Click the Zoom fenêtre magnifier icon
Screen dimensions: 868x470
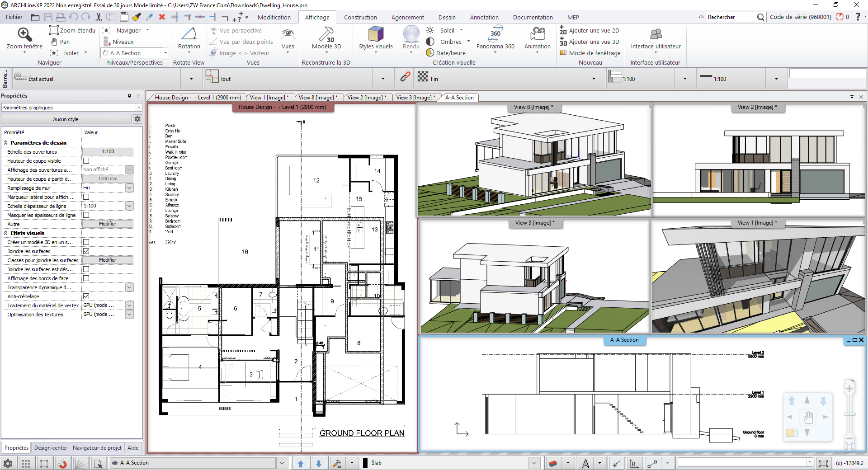[x=24, y=34]
